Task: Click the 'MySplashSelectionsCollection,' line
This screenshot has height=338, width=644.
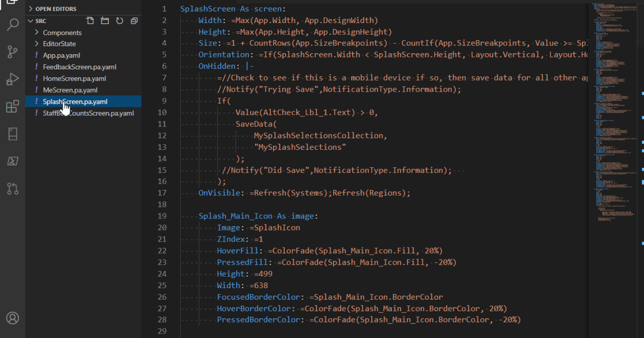Action: tap(320, 136)
